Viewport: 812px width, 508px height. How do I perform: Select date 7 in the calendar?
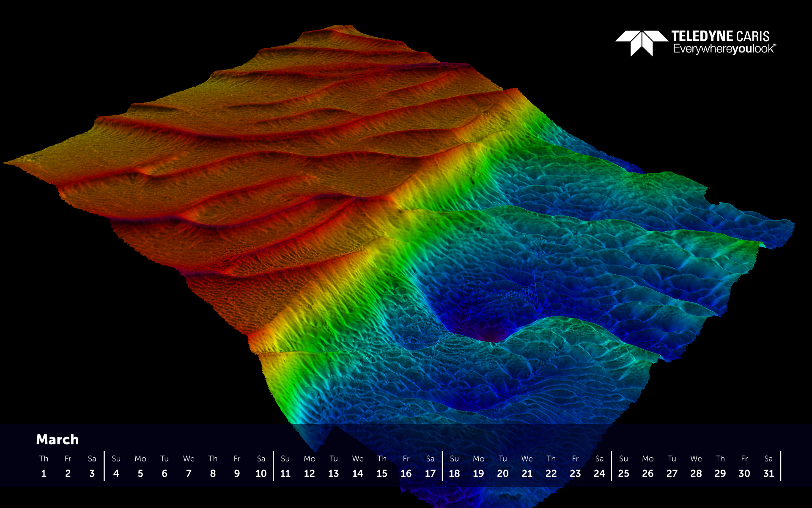click(189, 474)
